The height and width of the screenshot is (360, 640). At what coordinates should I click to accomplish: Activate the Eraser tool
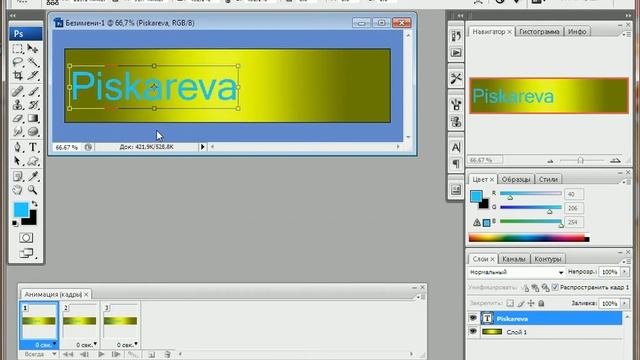click(x=18, y=118)
